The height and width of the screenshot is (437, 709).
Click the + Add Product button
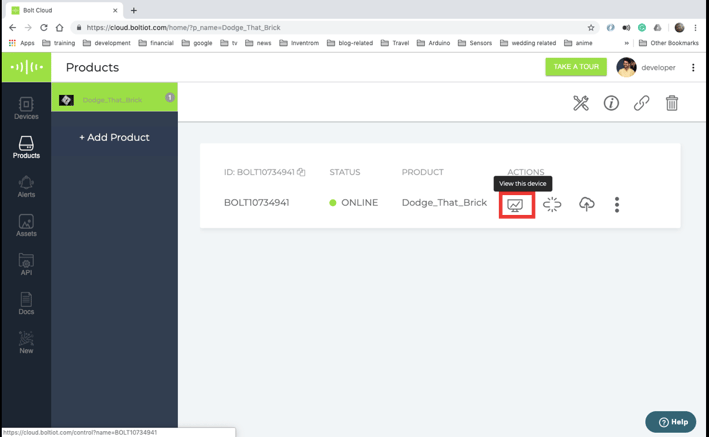pos(114,138)
